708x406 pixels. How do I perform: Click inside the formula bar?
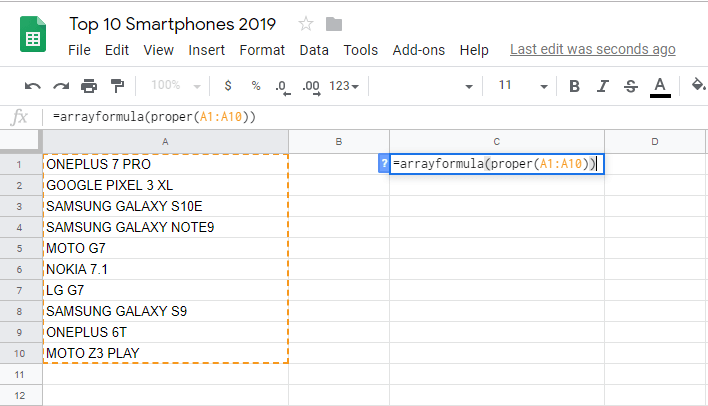click(x=375, y=117)
